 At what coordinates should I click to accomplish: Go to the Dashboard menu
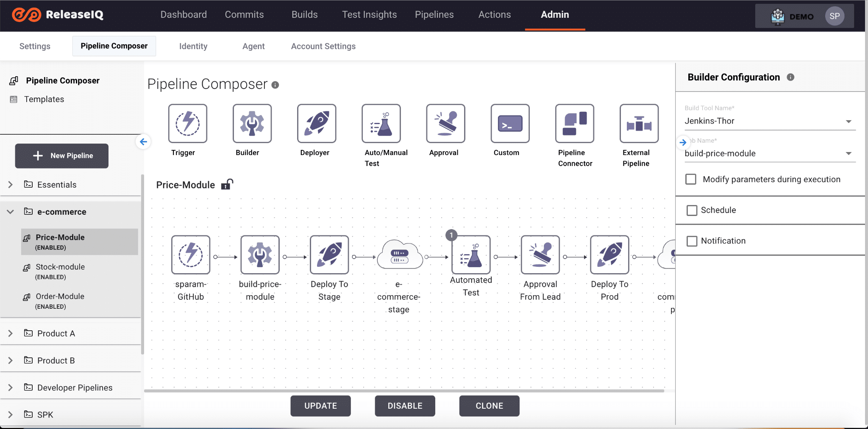[x=184, y=14]
